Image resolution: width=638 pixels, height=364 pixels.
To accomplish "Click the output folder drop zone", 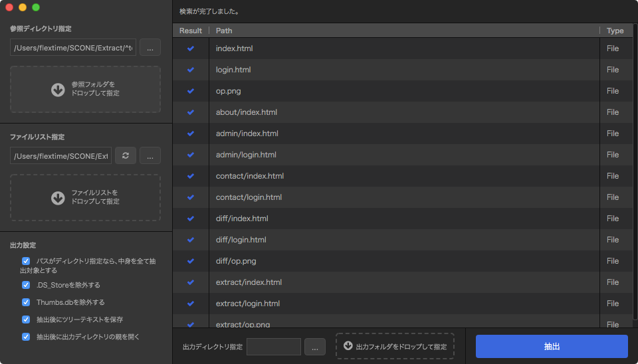I will pos(395,346).
